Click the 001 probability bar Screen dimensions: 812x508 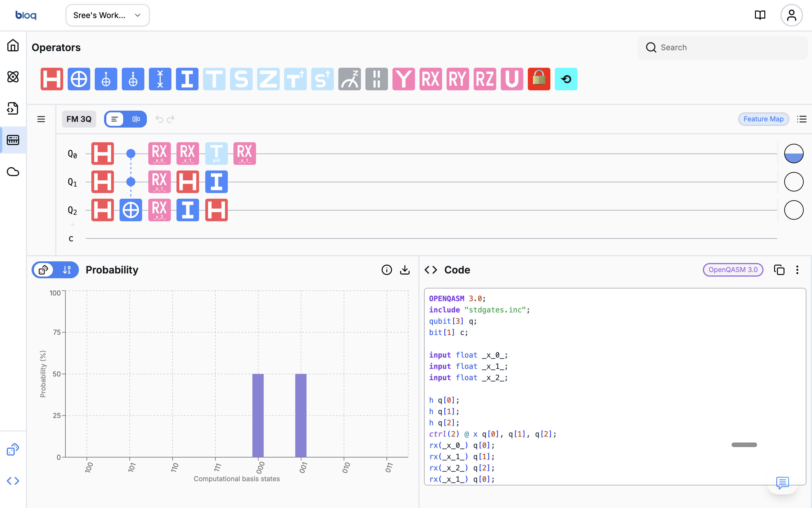(x=301, y=415)
